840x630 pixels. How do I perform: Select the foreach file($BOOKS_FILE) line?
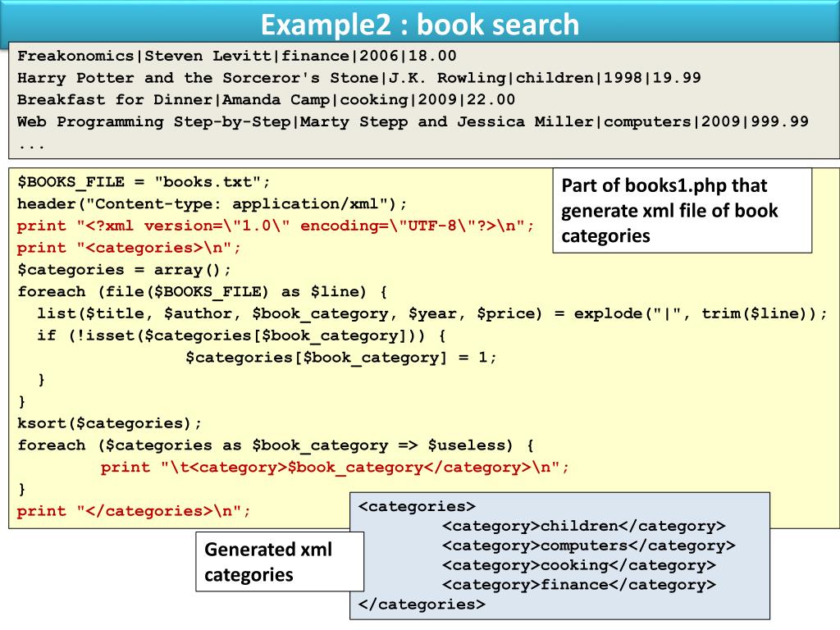203,292
